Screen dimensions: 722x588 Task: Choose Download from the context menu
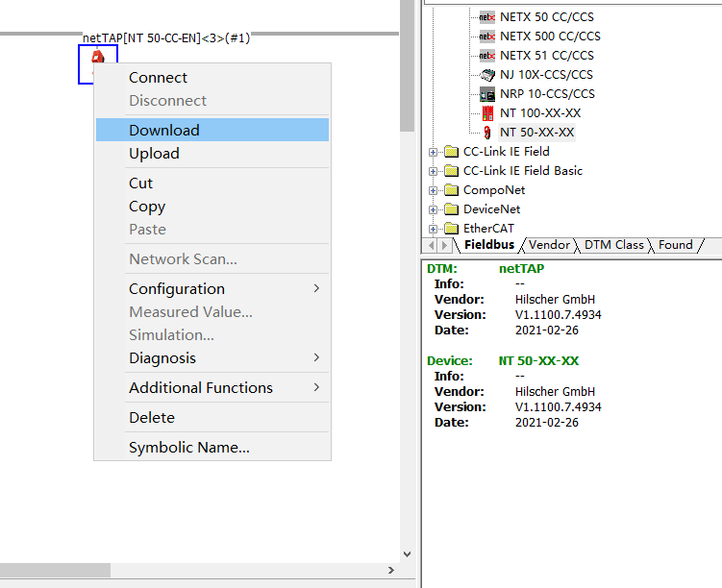point(164,131)
